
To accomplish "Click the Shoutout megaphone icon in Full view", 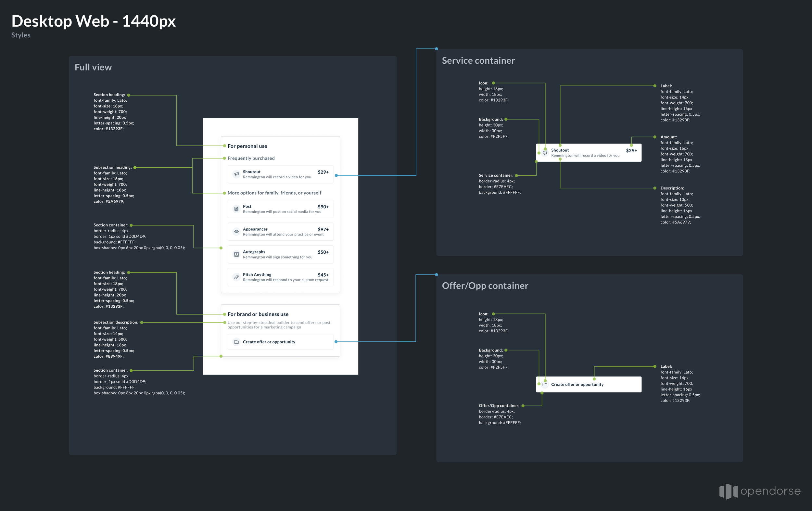I will coord(236,174).
